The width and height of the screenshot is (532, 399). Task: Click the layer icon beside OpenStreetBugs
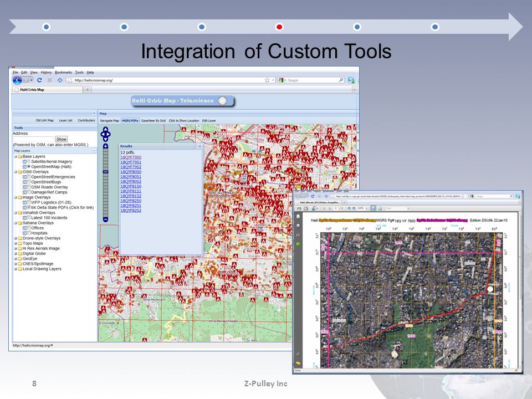pos(24,182)
